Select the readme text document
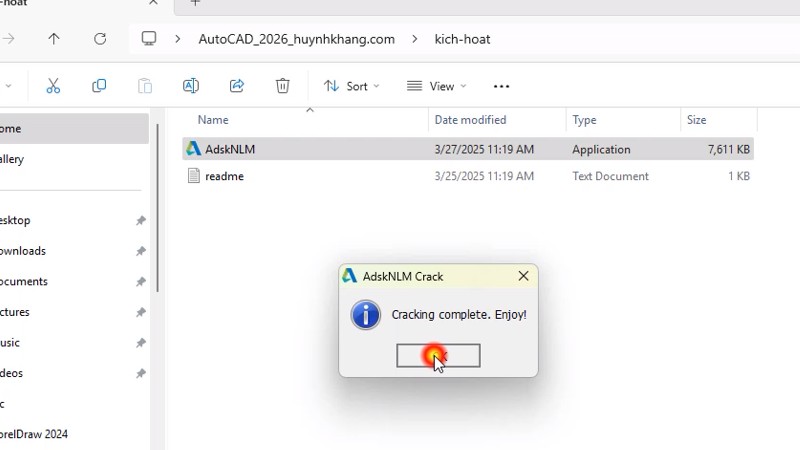This screenshot has width=800, height=450. click(x=224, y=176)
